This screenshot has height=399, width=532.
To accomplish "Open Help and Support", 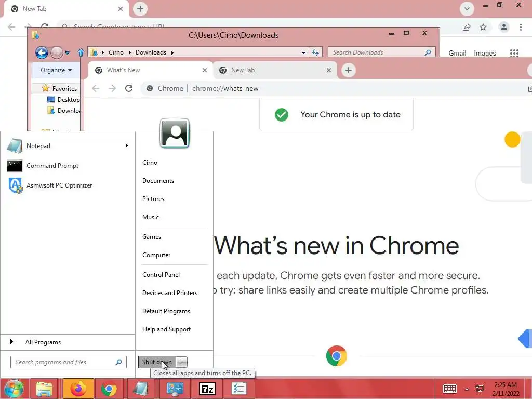I will click(x=166, y=329).
